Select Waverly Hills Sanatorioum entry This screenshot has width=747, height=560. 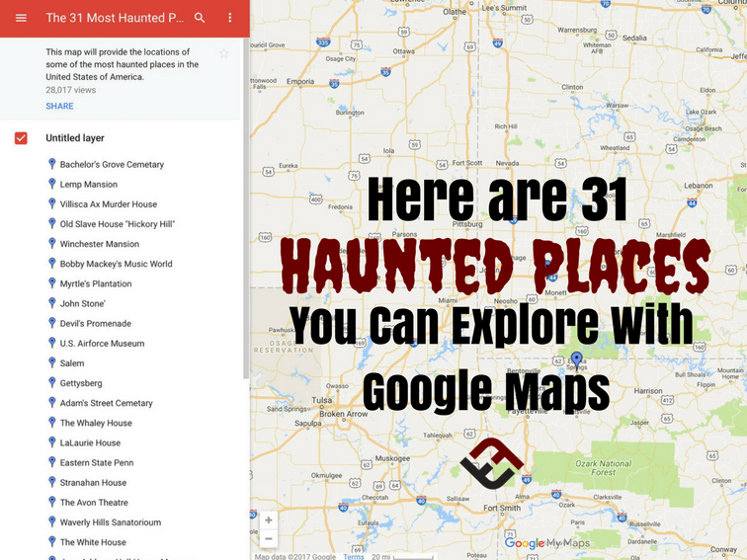(110, 522)
